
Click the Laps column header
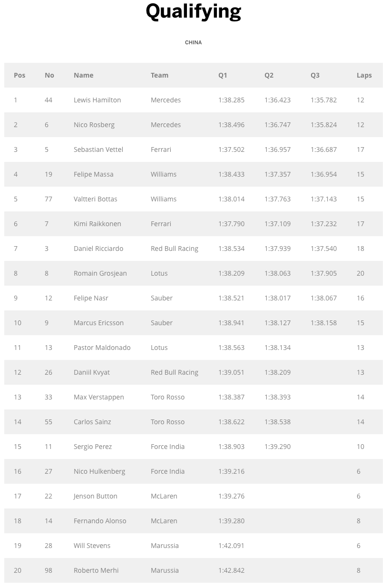[364, 75]
